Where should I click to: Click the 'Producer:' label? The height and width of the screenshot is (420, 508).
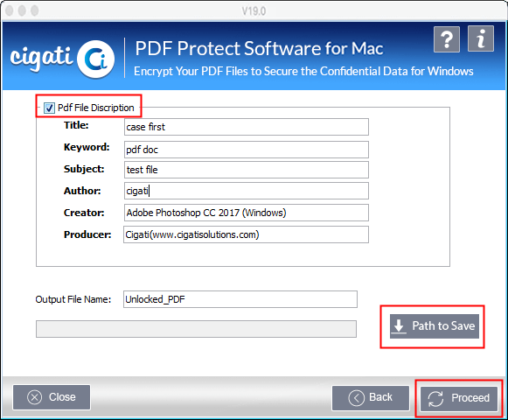click(87, 234)
